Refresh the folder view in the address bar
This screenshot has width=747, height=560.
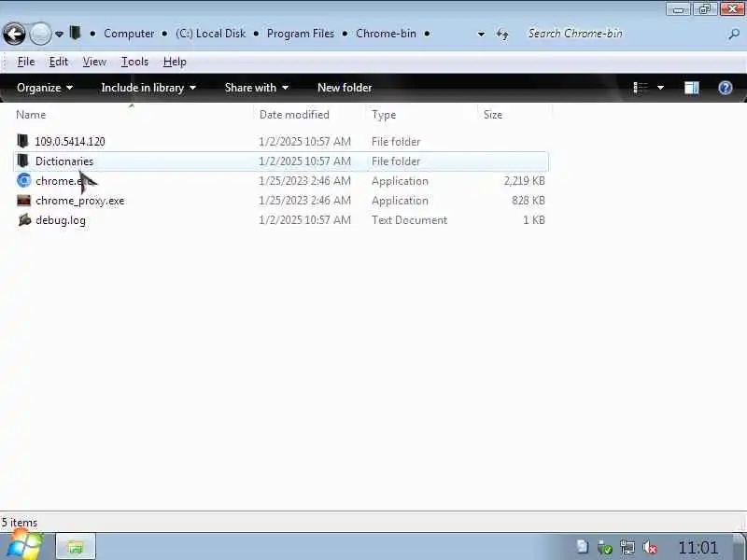(502, 35)
